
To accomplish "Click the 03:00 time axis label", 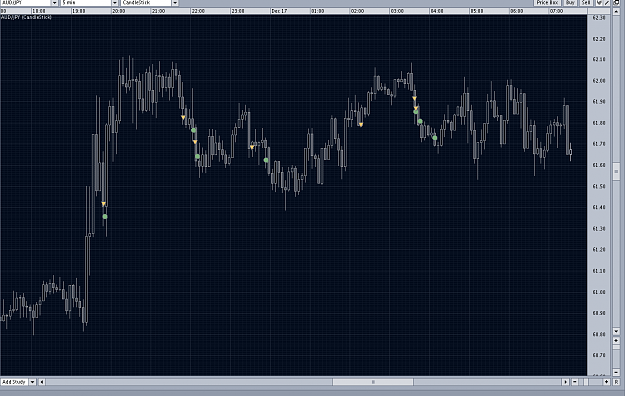I will tap(397, 11).
